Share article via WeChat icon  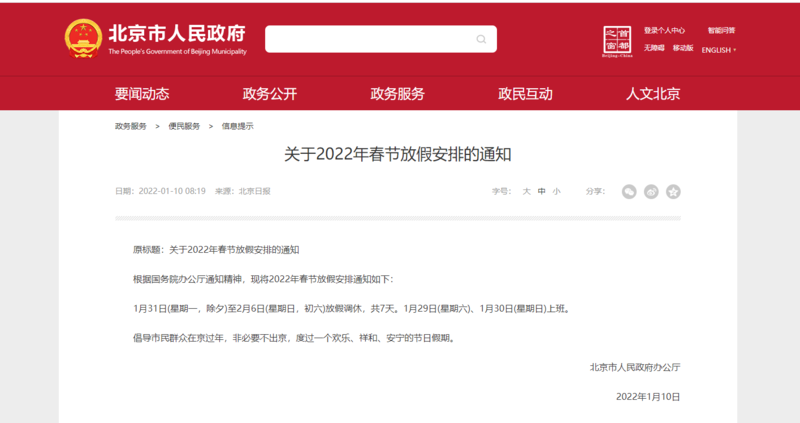coord(629,191)
